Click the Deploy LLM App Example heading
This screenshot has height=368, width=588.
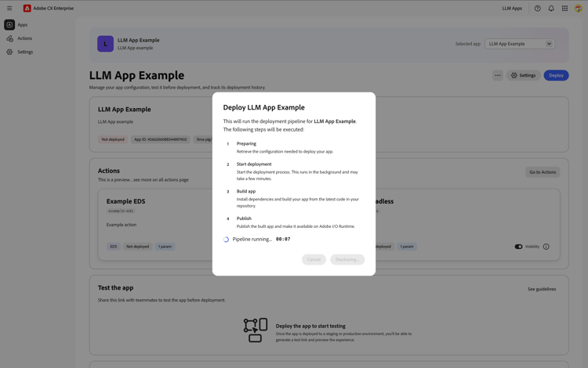click(264, 107)
